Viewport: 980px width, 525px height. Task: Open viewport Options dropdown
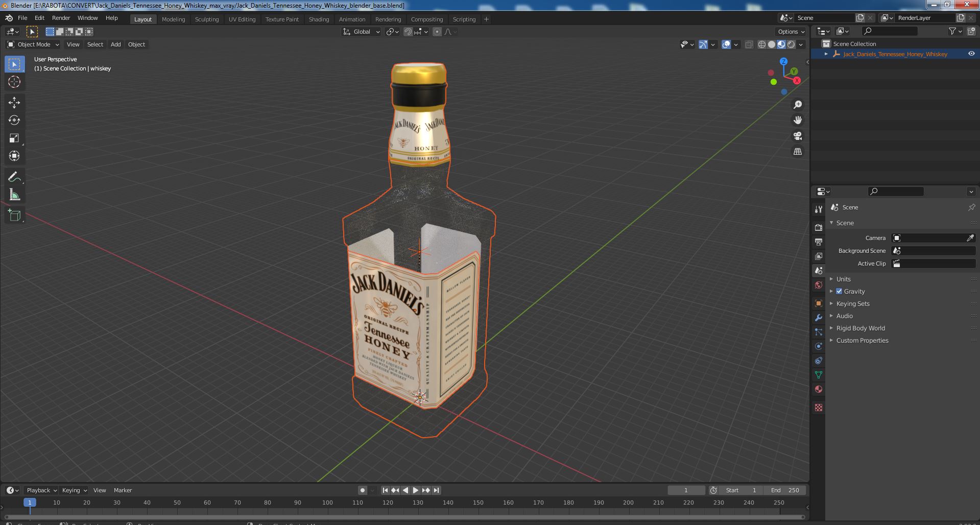pyautogui.click(x=792, y=32)
